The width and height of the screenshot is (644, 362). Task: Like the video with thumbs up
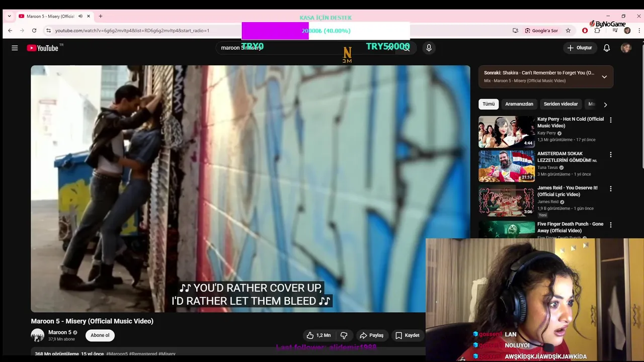click(x=318, y=335)
